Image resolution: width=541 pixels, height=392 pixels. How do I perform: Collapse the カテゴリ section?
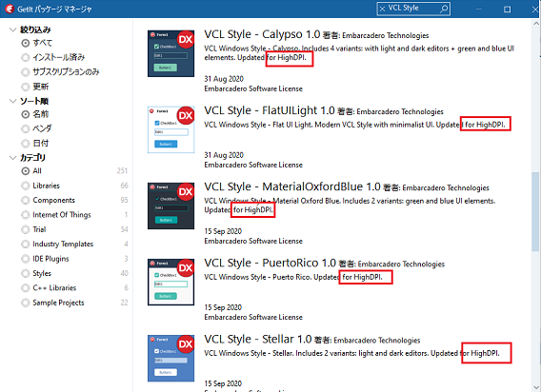(12, 158)
